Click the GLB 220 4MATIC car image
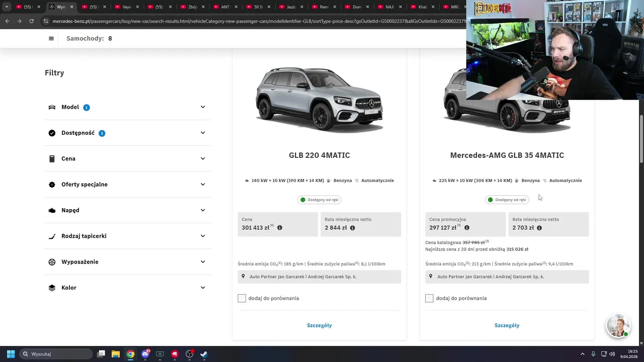 pos(319,100)
